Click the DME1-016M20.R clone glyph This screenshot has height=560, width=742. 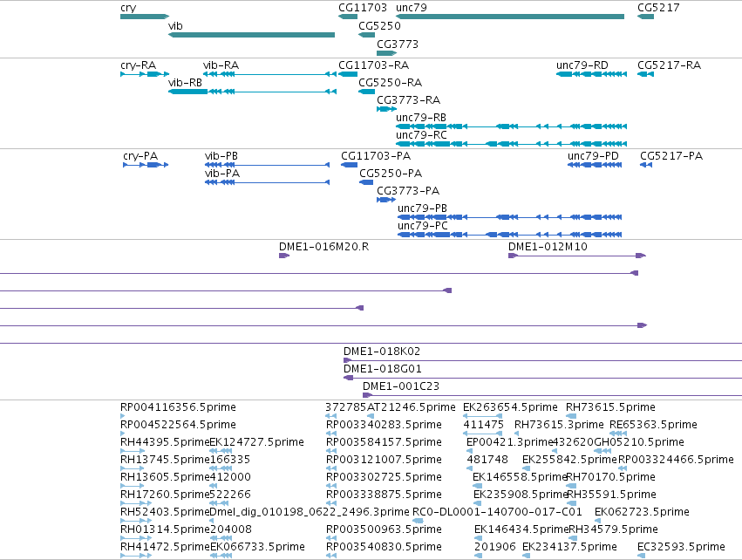click(x=284, y=256)
